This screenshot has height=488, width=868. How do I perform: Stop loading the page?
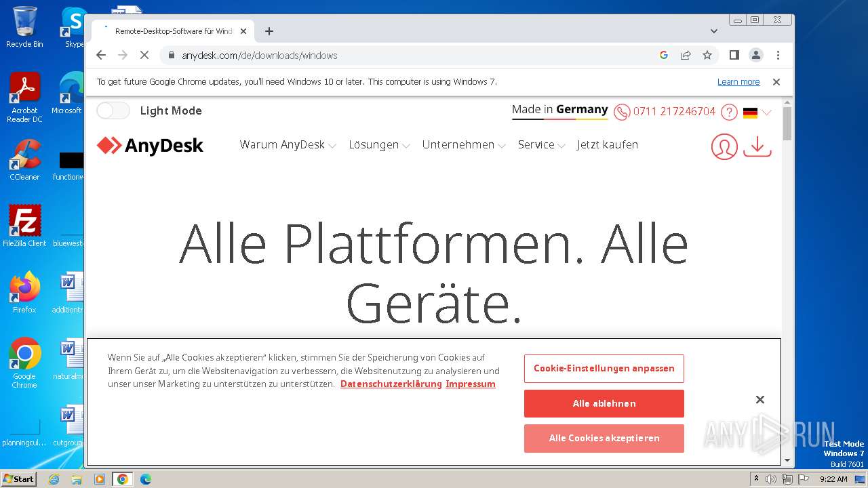tap(144, 56)
